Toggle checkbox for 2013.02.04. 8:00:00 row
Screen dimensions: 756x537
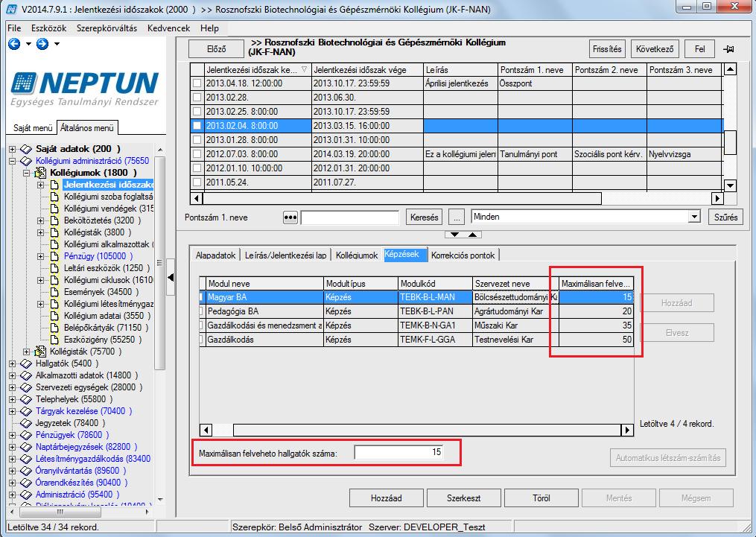tap(197, 126)
